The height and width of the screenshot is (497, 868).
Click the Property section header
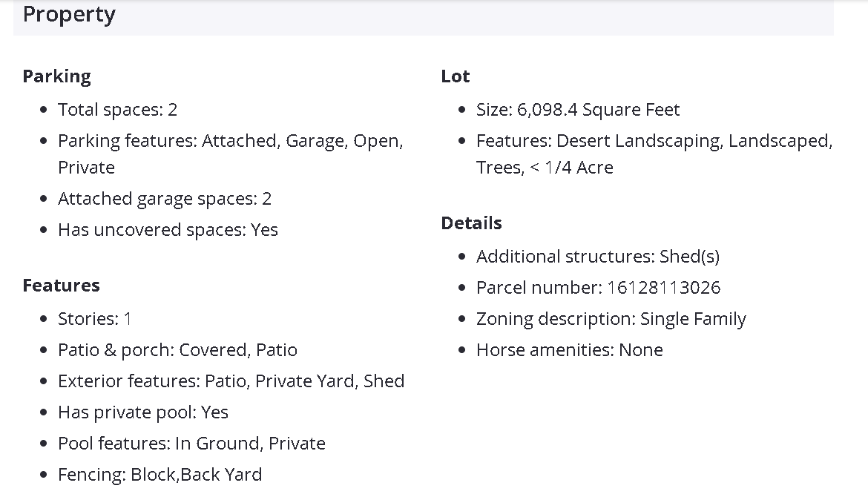[69, 15]
